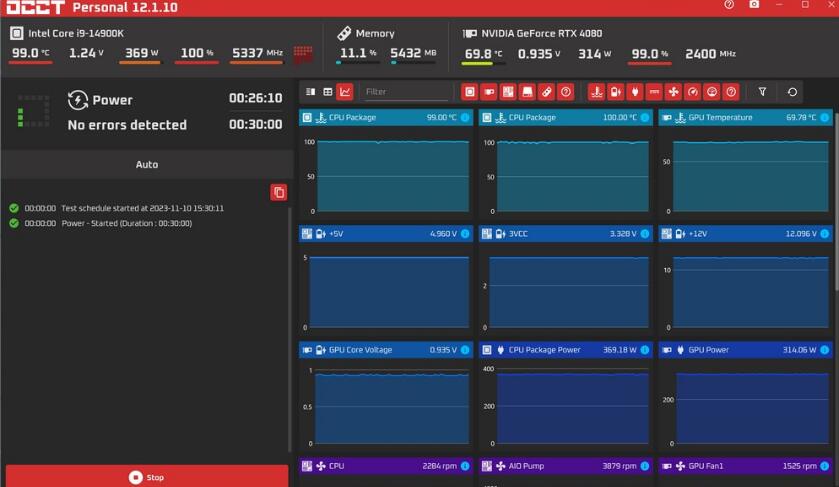Image resolution: width=839 pixels, height=487 pixels.
Task: Click the CPU Package Power graph area
Action: [x=573, y=408]
